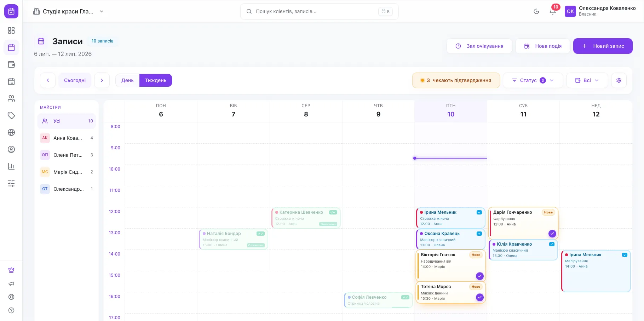The height and width of the screenshot is (321, 644).
Task: Open calendar settings gear icon
Action: [619, 80]
